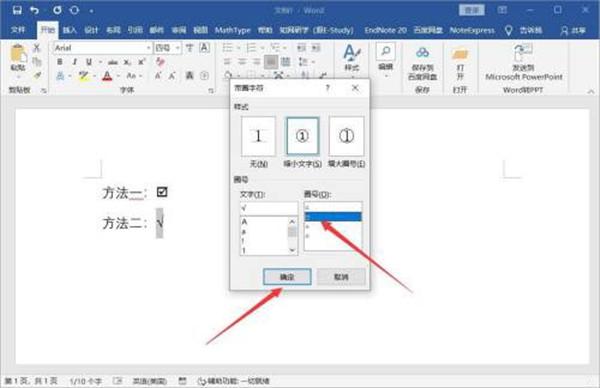Toggle distributed alignment

pos(285,62)
